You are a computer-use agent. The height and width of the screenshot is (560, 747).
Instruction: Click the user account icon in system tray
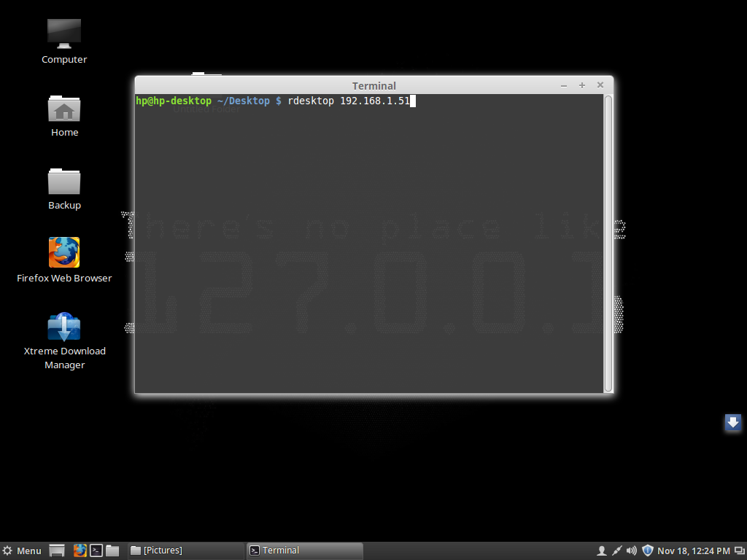tap(603, 550)
